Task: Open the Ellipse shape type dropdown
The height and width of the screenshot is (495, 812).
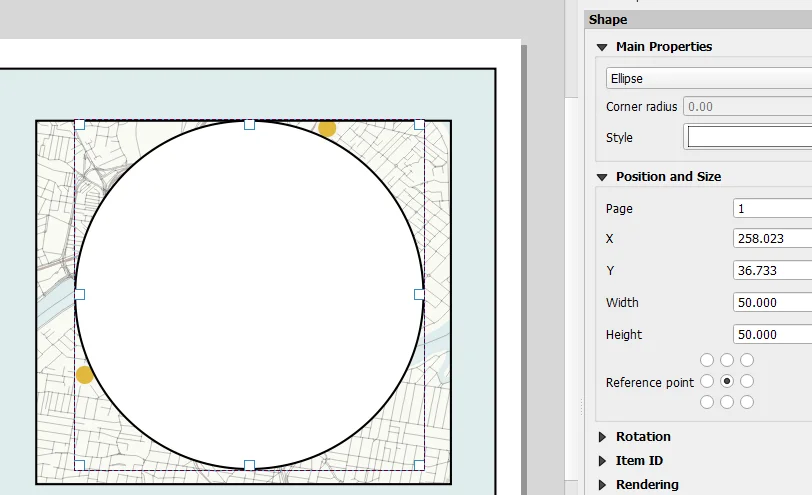Action: 709,79
